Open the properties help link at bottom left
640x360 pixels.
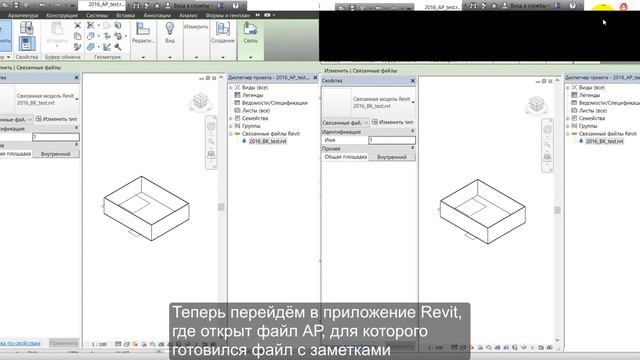point(20,343)
